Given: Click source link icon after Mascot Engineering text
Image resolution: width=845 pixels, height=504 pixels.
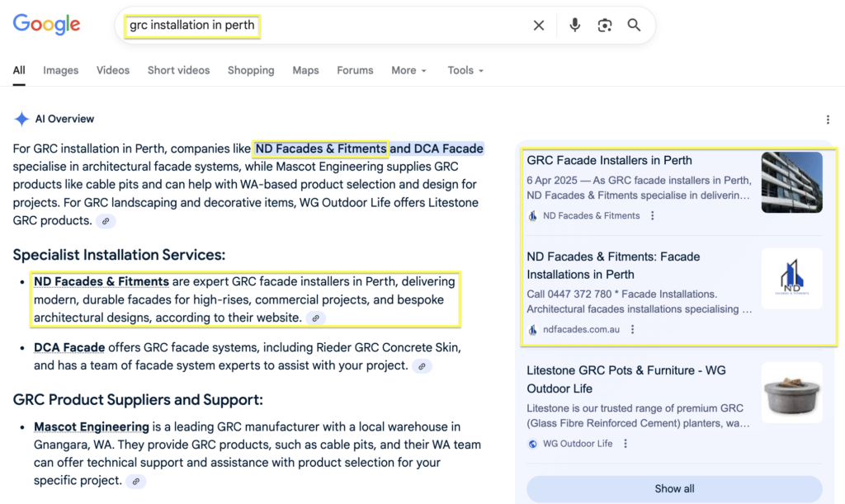Looking at the screenshot, I should click(136, 481).
